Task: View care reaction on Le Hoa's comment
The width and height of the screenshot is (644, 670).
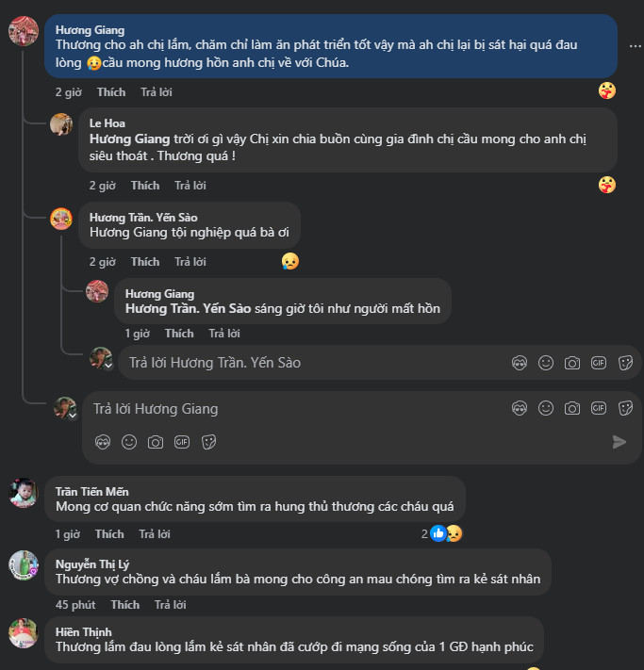Action: [607, 185]
